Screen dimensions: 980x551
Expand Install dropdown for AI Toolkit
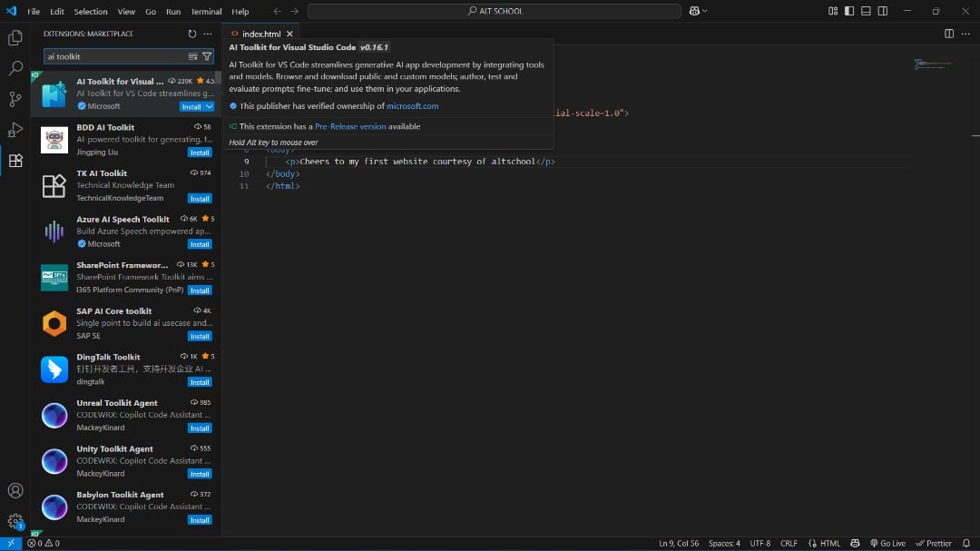pyautogui.click(x=210, y=107)
